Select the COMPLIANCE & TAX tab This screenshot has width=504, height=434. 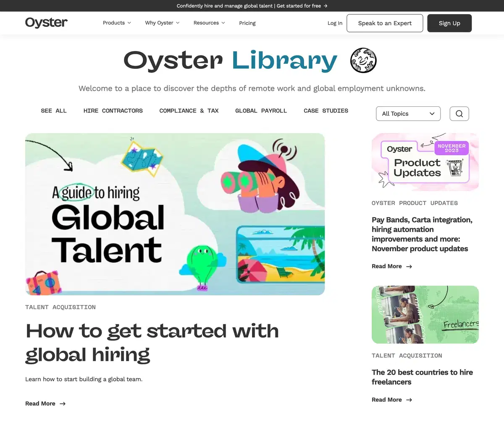pos(189,110)
